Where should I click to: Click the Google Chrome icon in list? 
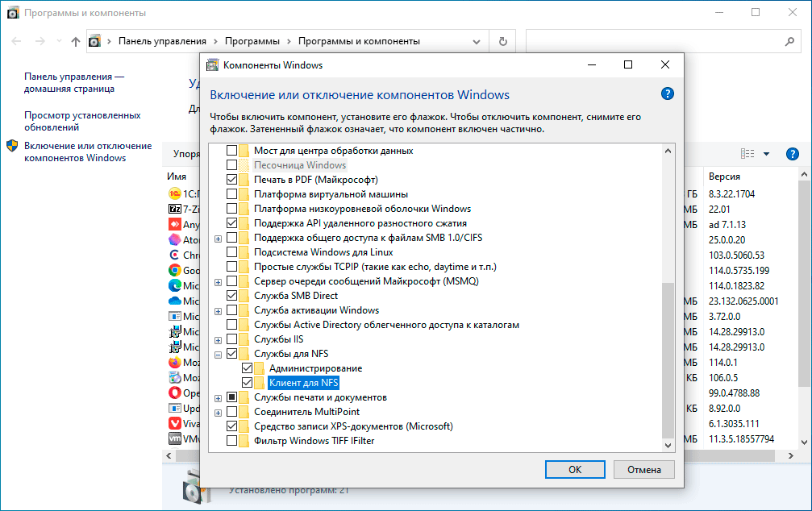pyautogui.click(x=174, y=270)
